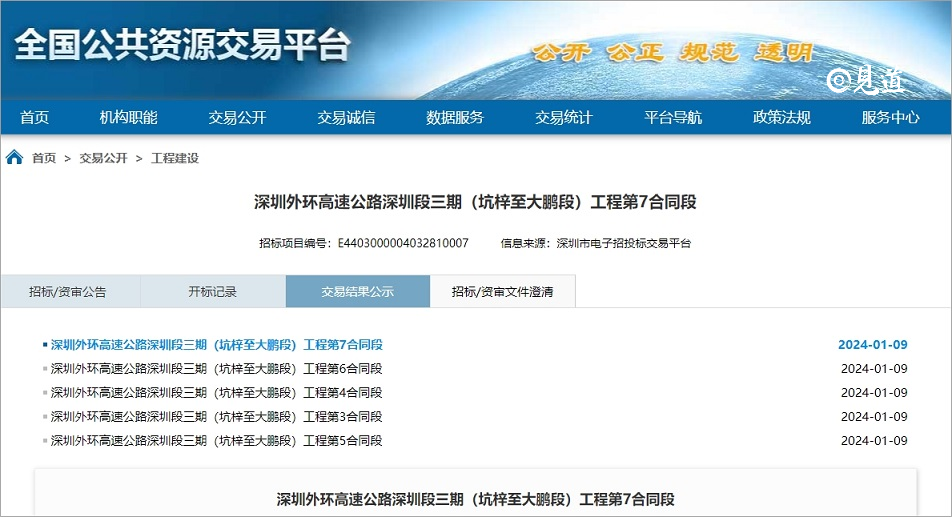Screen dimensions: 952x517
Task: Open the 机构职能 navigation menu item
Action: (128, 118)
